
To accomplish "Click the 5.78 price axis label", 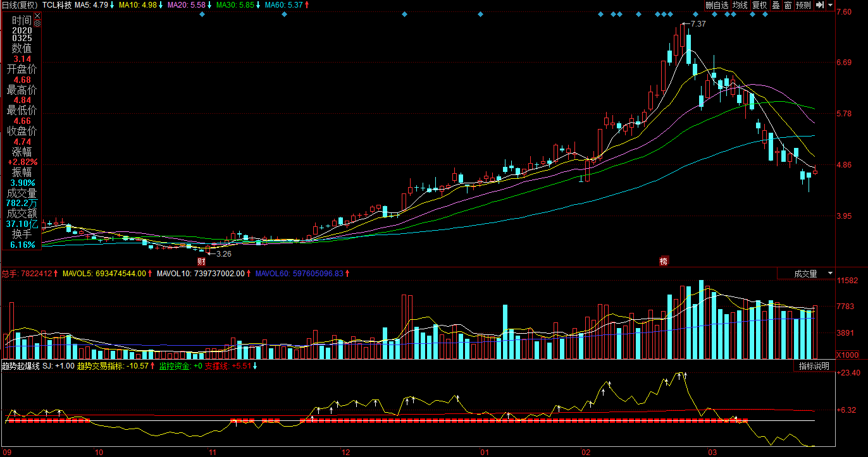I will [844, 114].
